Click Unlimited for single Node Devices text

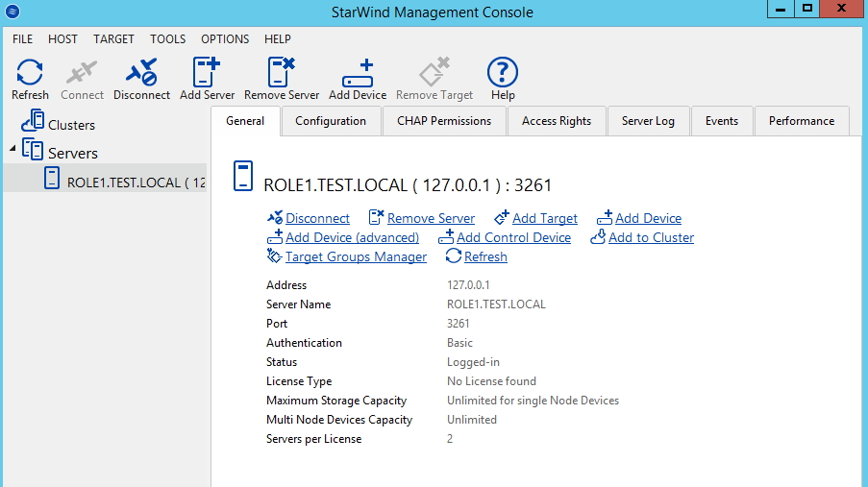tap(533, 401)
